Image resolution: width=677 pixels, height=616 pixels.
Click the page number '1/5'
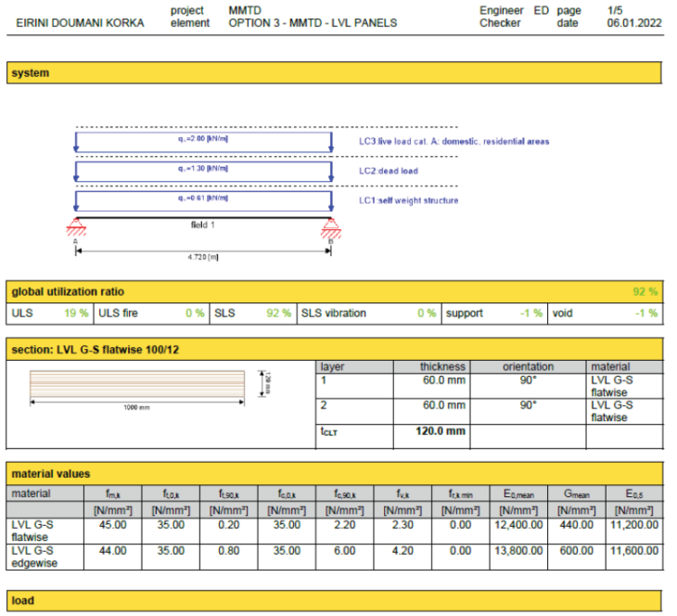(x=615, y=10)
